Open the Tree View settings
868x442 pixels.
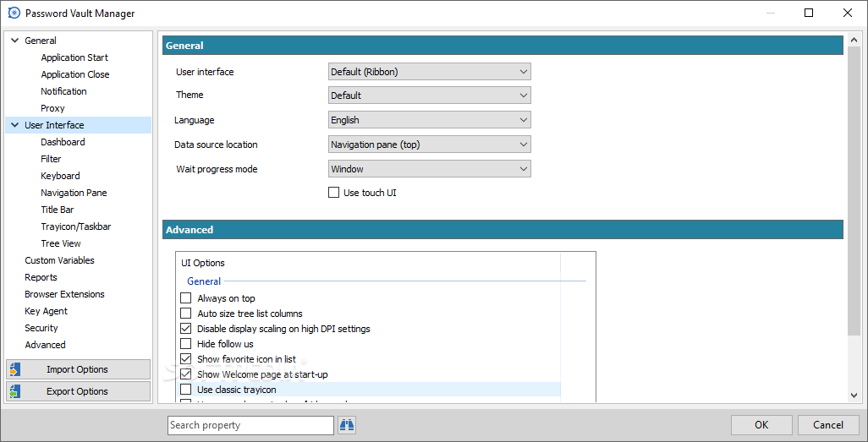click(61, 243)
